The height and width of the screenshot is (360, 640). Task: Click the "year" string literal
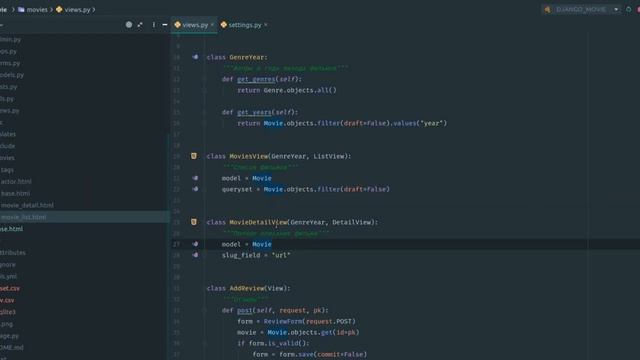click(x=432, y=123)
